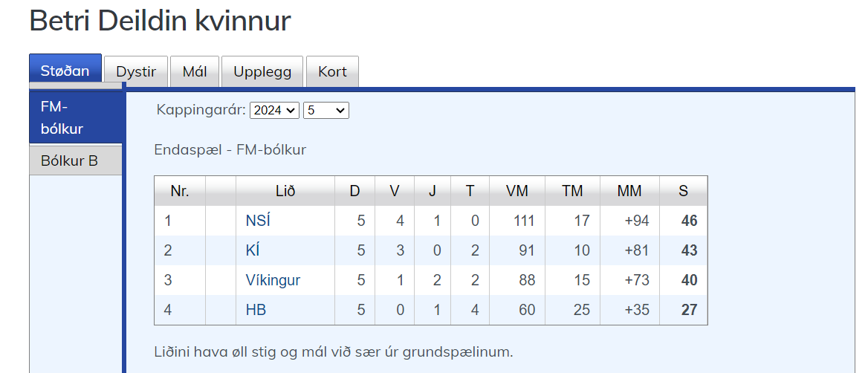The height and width of the screenshot is (373, 868).
Task: Click the Lið column header
Action: [x=285, y=191]
